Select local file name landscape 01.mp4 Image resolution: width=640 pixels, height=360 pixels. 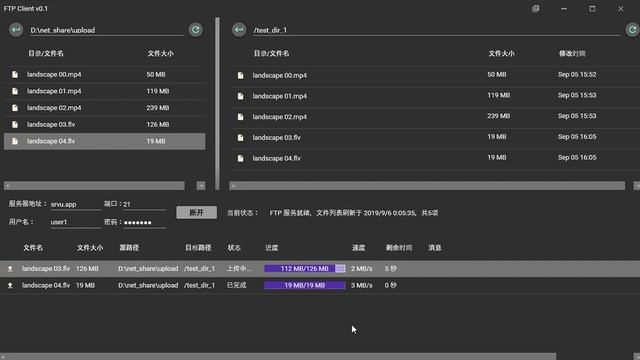click(x=54, y=91)
